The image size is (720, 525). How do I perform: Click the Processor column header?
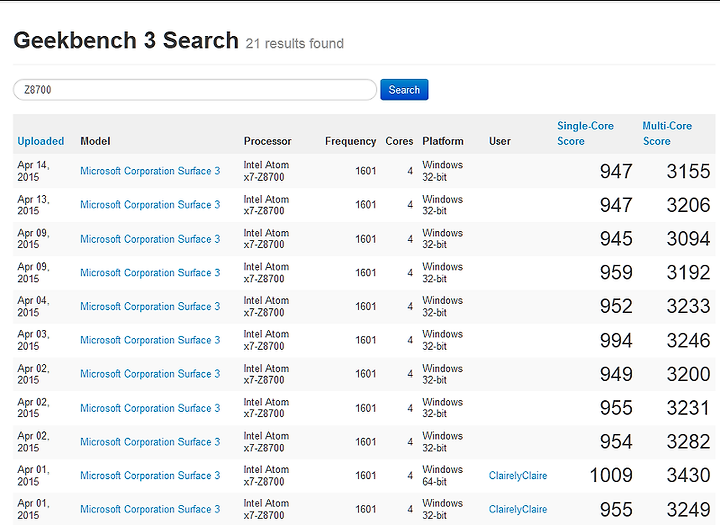pos(267,141)
